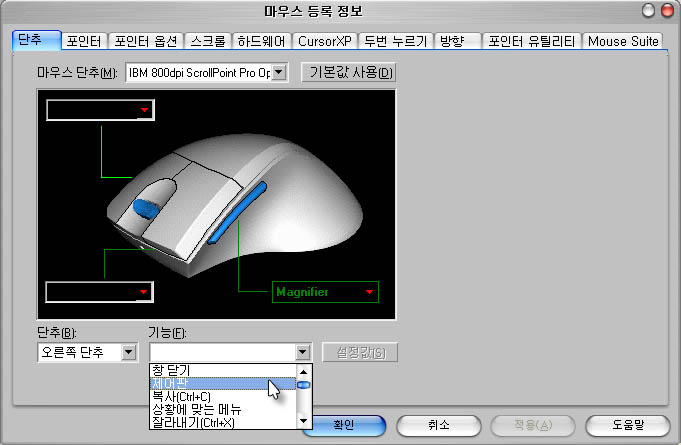
Task: Collapse the 기능(F) dropdown arrow
Action: click(303, 352)
